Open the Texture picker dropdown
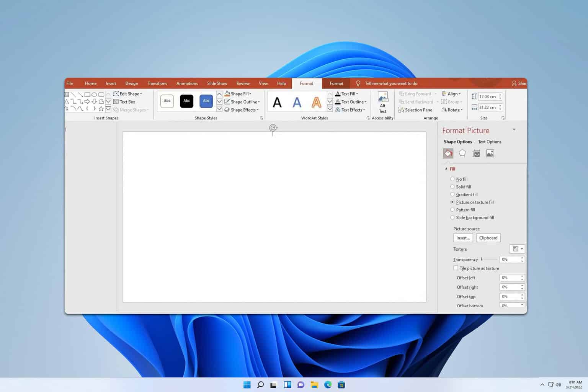Screen dimensions: 588x392 click(517, 249)
